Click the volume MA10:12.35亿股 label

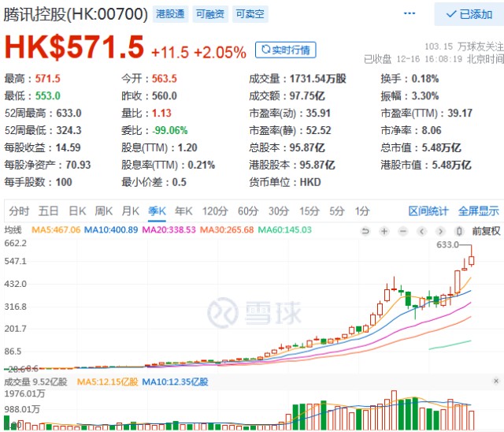pos(175,382)
